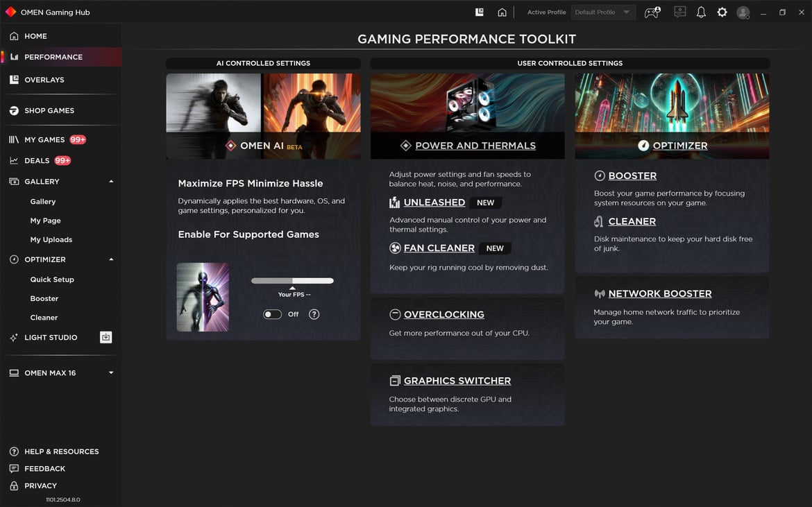Click the Fan Cleaner fan icon
The image size is (812, 507).
coord(395,248)
